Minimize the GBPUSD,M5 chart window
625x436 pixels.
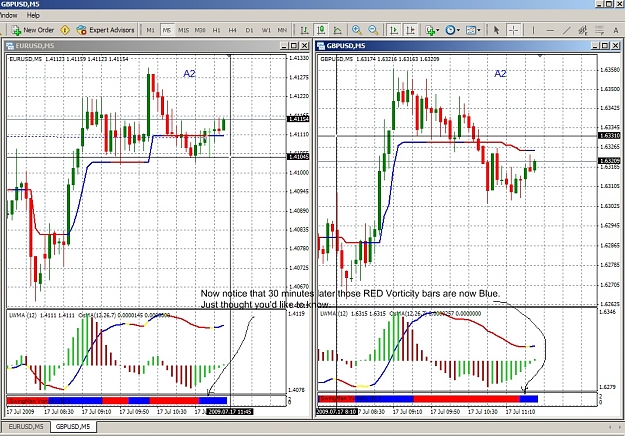point(595,46)
